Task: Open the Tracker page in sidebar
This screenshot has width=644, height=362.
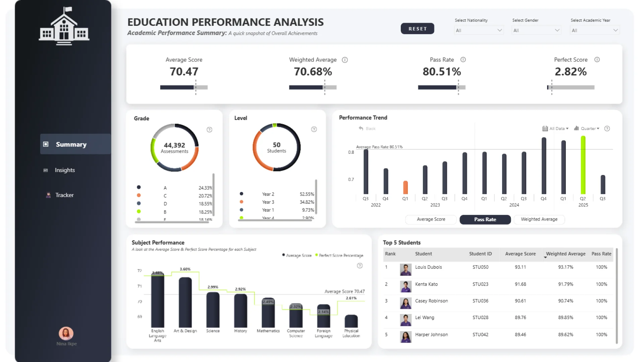Action: click(64, 195)
